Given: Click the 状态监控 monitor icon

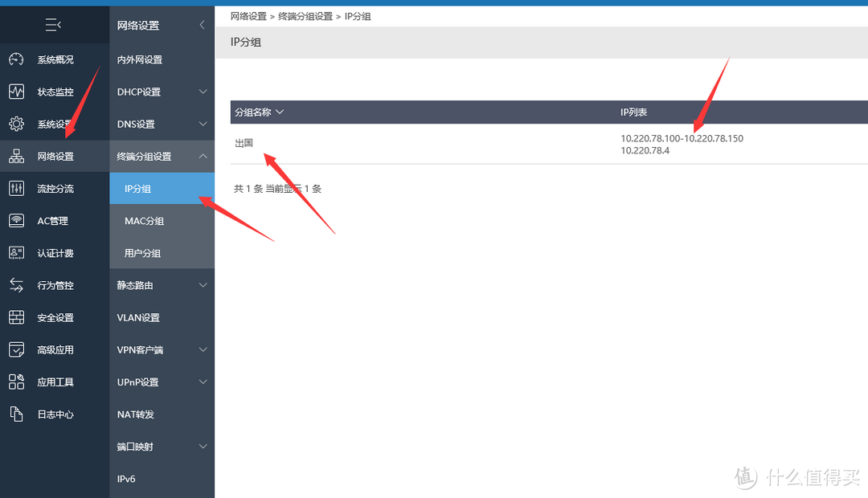Looking at the screenshot, I should [x=16, y=92].
